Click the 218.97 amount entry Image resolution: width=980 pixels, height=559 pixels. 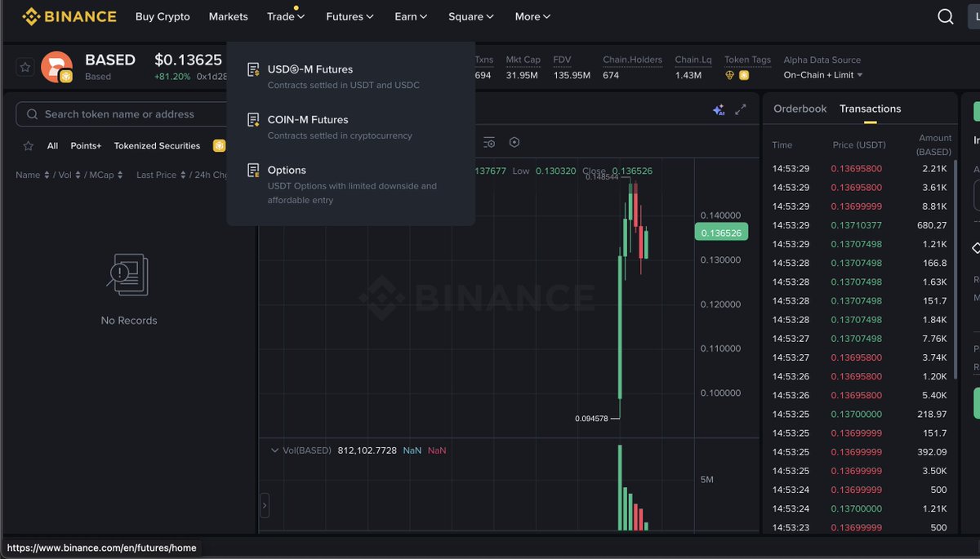tap(932, 415)
